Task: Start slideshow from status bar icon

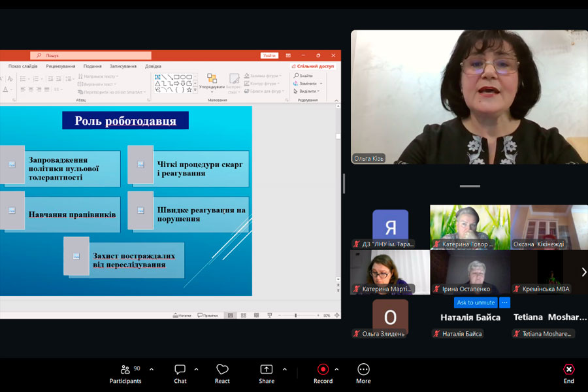Action: click(270, 316)
